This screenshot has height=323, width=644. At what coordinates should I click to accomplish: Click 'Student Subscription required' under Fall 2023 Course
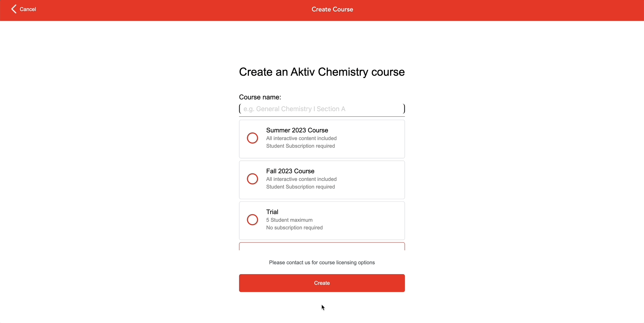point(300,186)
